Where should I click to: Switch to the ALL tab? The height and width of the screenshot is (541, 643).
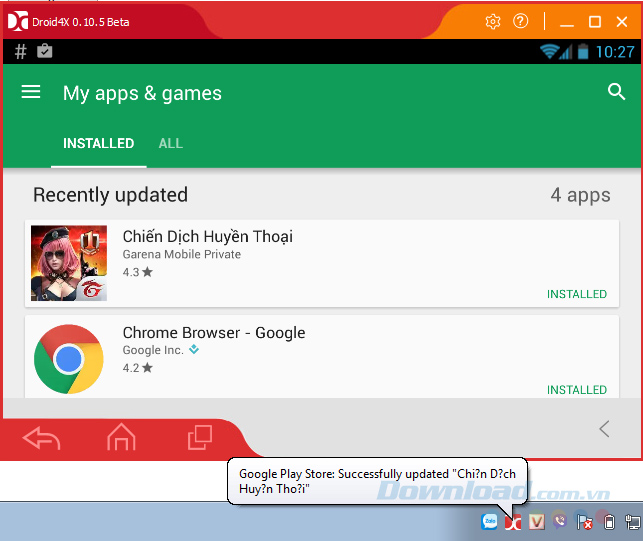(171, 143)
